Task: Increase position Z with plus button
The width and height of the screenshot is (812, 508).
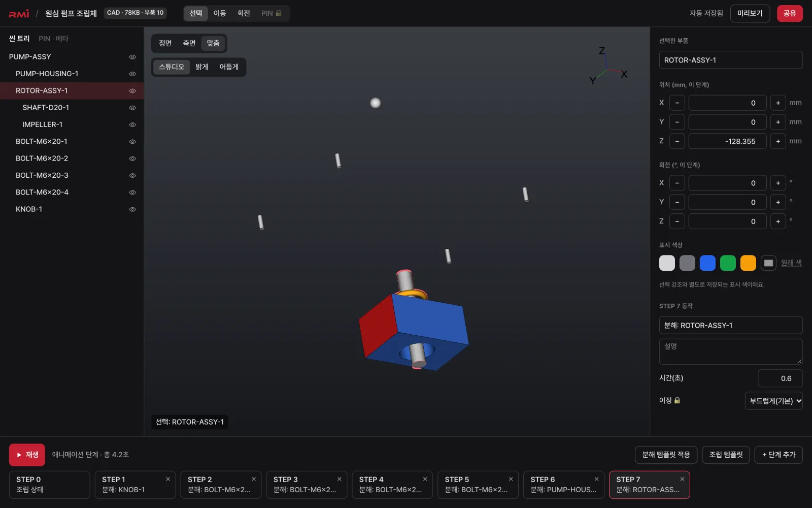Action: tap(778, 141)
